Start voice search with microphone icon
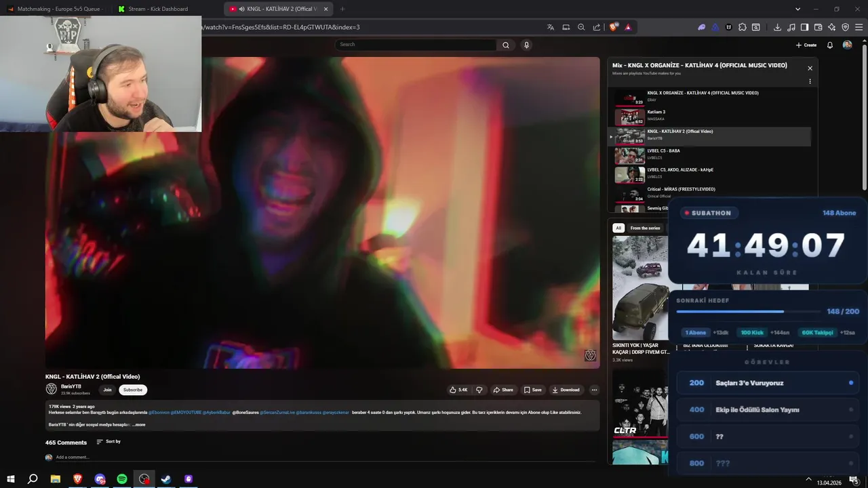Screen dimensions: 868x488 tap(526, 45)
